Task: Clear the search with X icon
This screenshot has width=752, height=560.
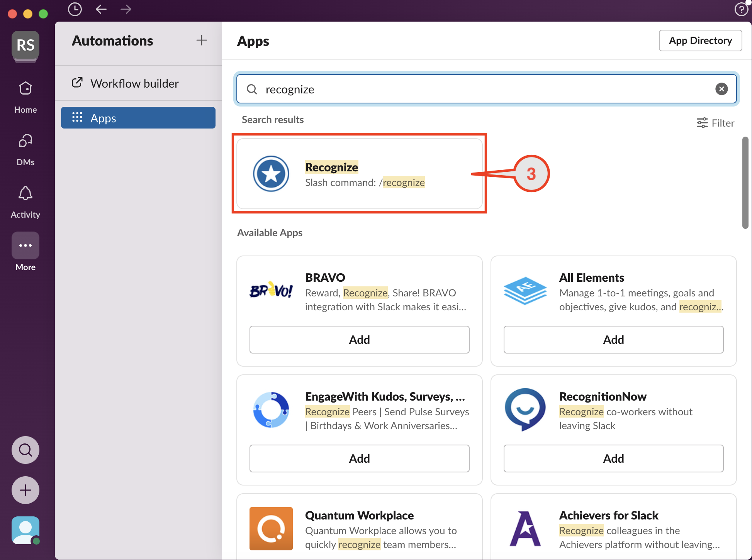Action: tap(721, 89)
